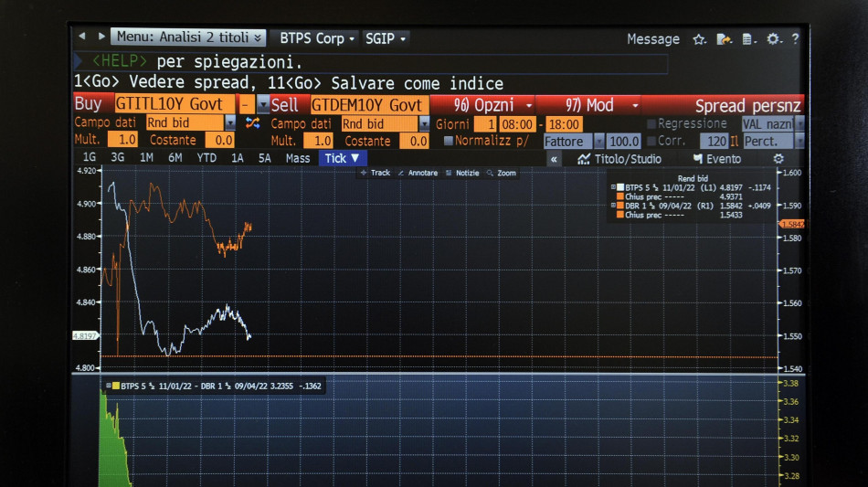Click the Corr. period stepper icon
This screenshot has width=868, height=487.
[735, 141]
